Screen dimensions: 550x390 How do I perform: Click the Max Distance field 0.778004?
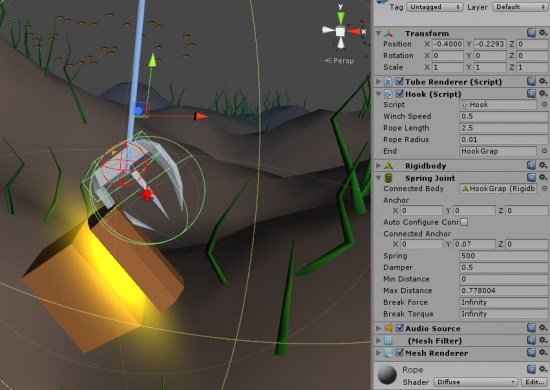504,290
